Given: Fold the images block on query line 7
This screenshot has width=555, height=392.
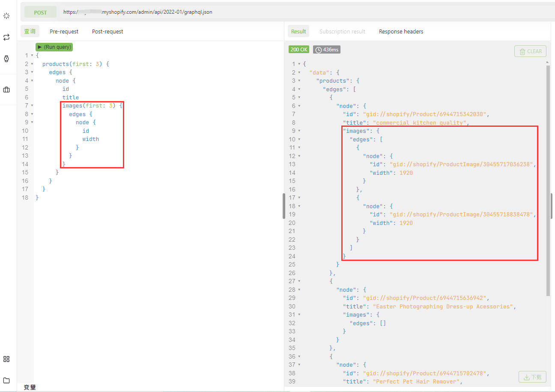Looking at the screenshot, I should (x=32, y=106).
